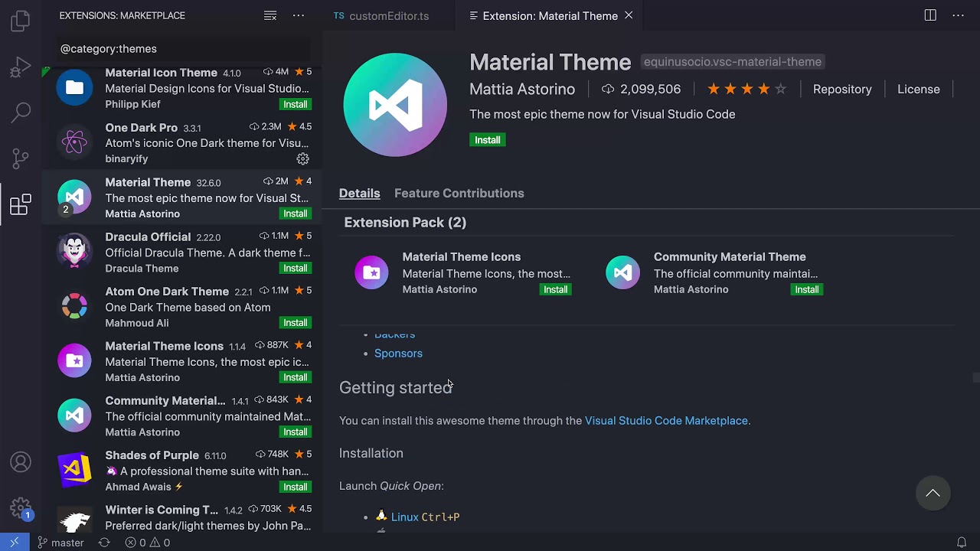Image resolution: width=980 pixels, height=551 pixels.
Task: Open the Search view in the activity bar
Action: [21, 112]
